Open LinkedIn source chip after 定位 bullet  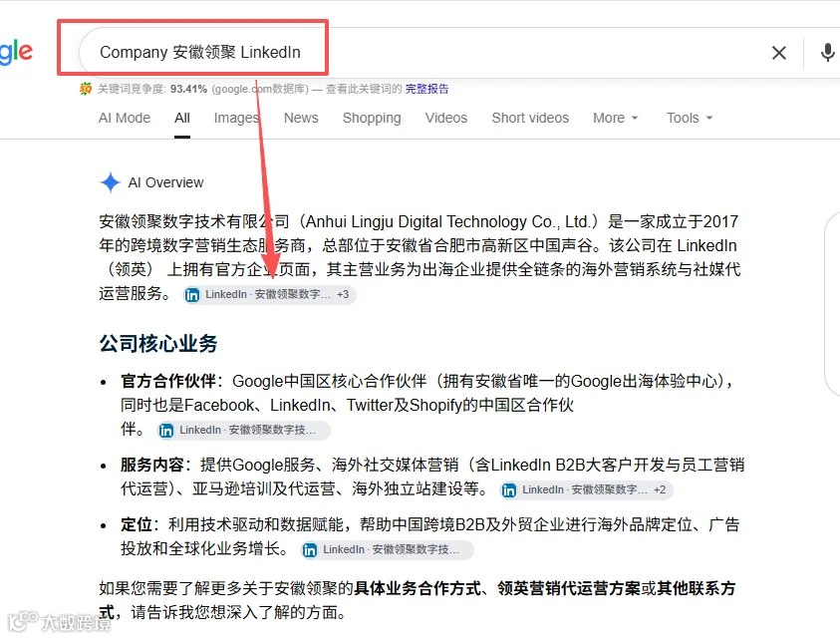388,550
